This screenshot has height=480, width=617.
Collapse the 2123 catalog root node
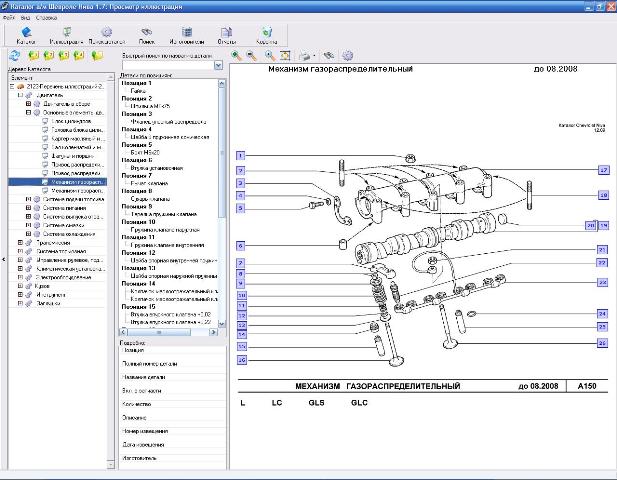(12, 87)
